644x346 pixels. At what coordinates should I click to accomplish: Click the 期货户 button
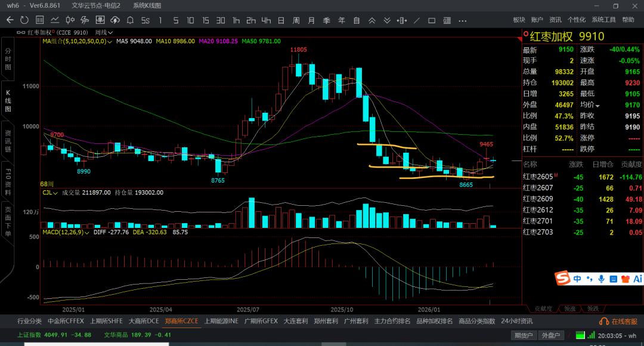pos(523,335)
